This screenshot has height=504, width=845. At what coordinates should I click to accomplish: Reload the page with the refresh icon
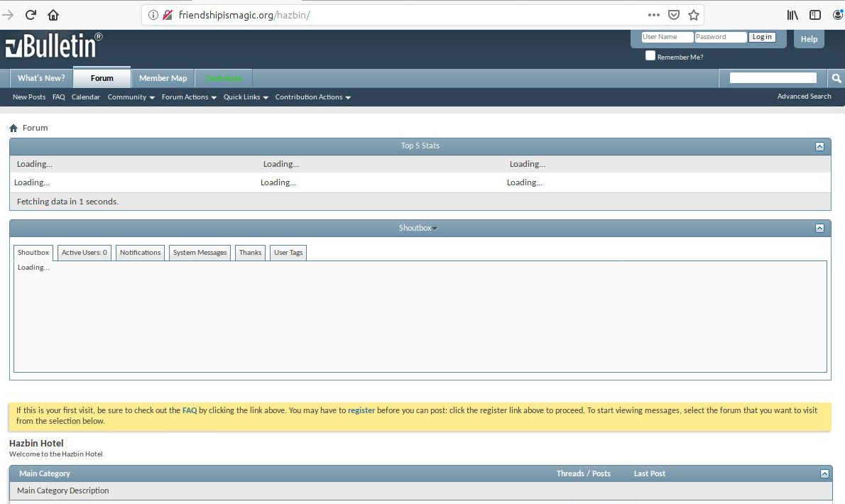[31, 15]
